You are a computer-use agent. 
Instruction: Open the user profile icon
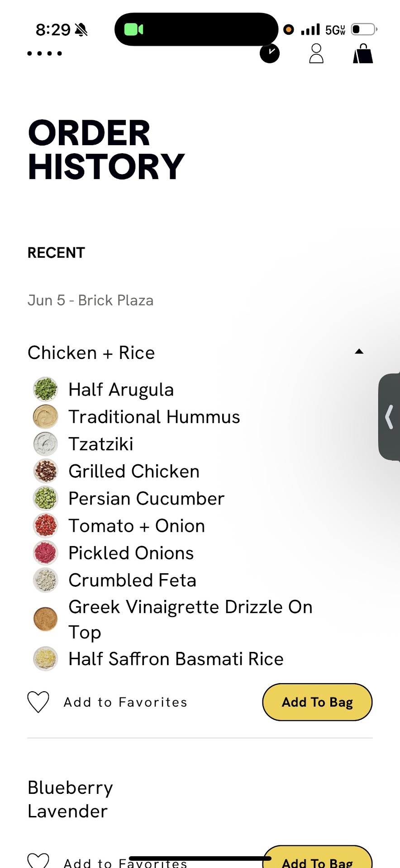pyautogui.click(x=316, y=53)
